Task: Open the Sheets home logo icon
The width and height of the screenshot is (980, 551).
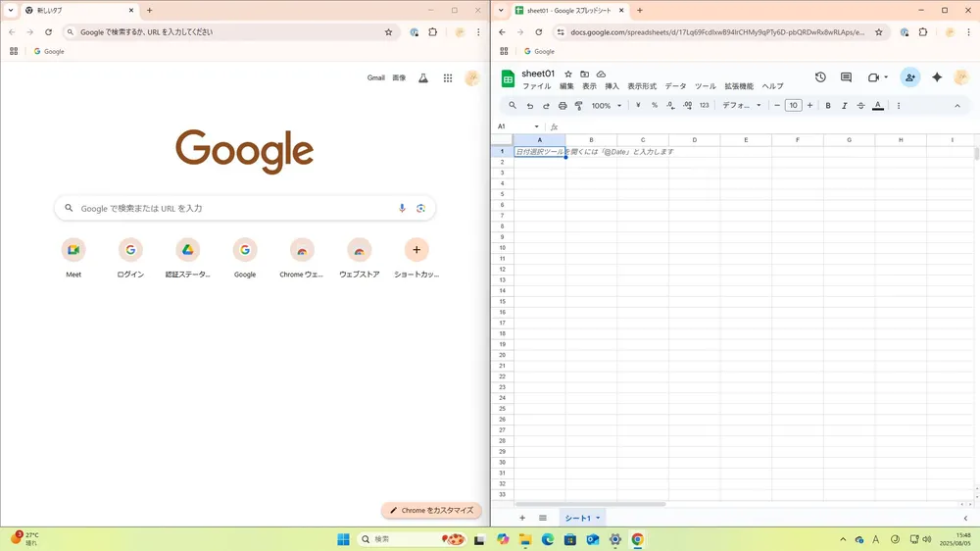Action: (x=508, y=79)
